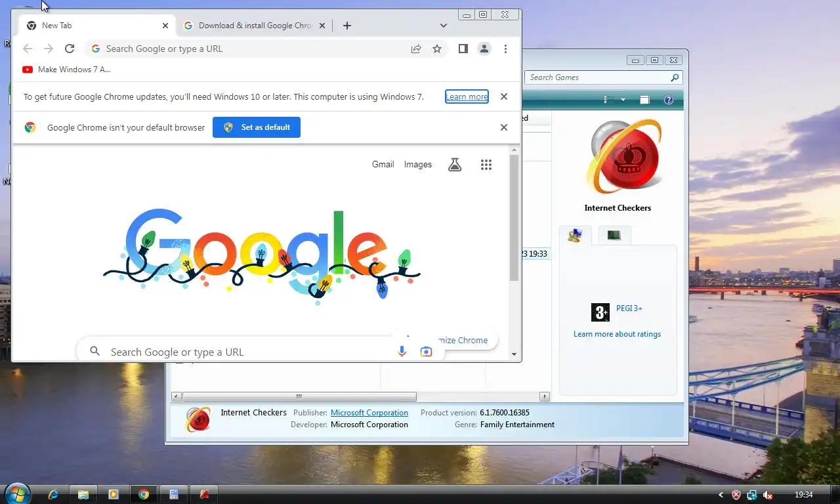
Task: Select the ratings tab in Games preview
Action: click(575, 236)
